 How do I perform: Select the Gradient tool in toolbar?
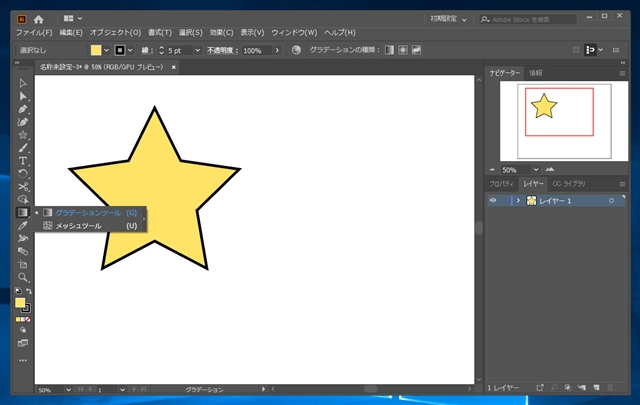point(23,212)
